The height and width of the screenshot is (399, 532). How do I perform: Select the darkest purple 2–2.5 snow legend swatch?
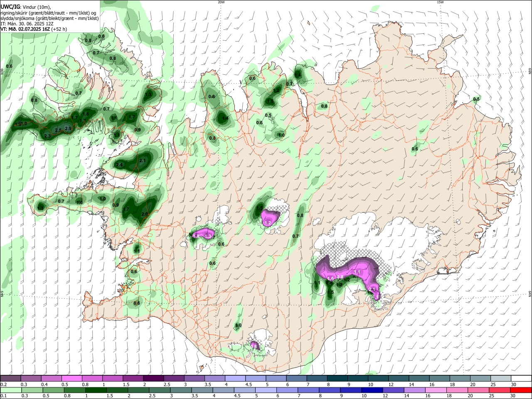click(153, 378)
